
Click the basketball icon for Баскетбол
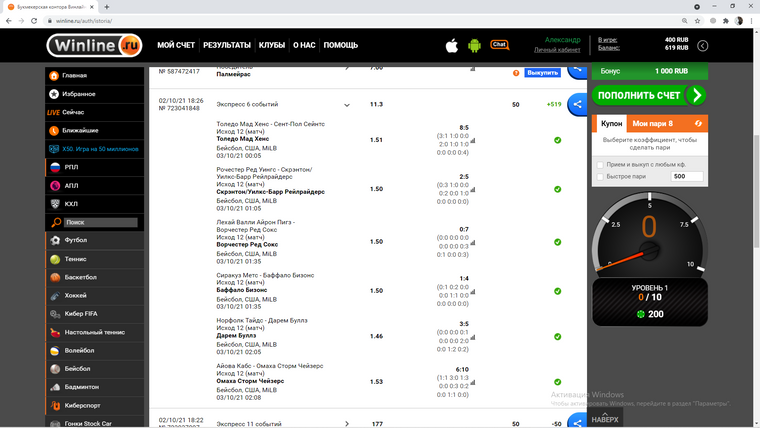(x=55, y=277)
